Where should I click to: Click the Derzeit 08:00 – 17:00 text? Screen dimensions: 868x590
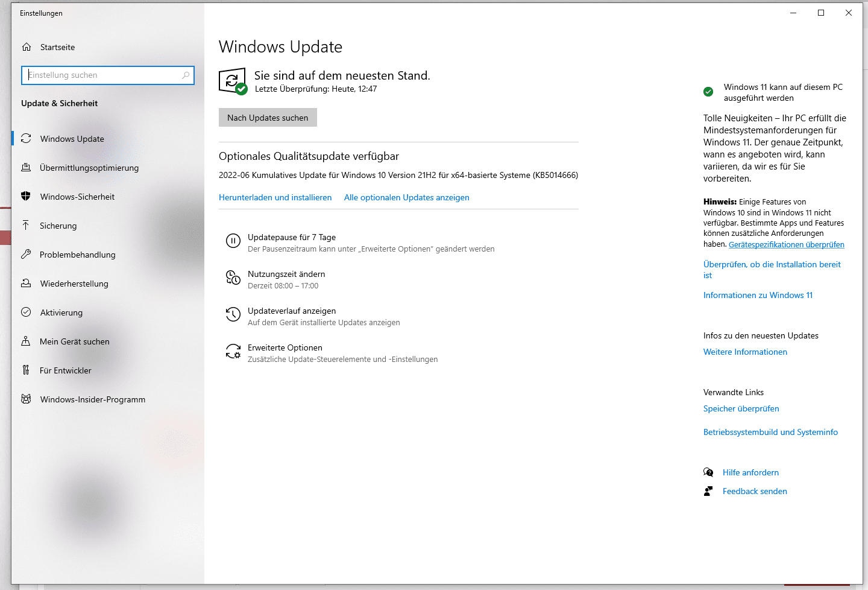283,286
